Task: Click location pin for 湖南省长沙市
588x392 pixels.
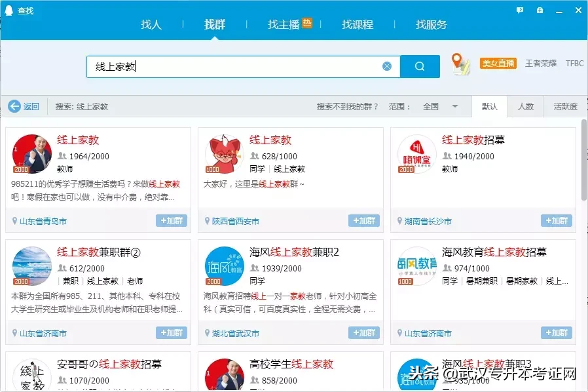Action: [x=399, y=221]
